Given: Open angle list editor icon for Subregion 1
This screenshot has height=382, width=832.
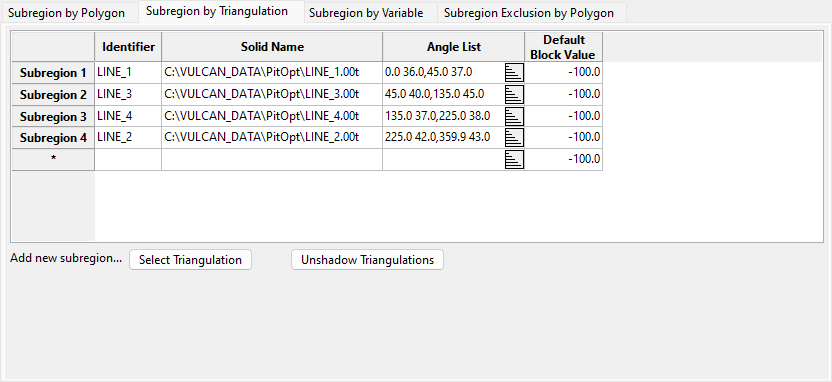Looking at the screenshot, I should click(x=514, y=72).
